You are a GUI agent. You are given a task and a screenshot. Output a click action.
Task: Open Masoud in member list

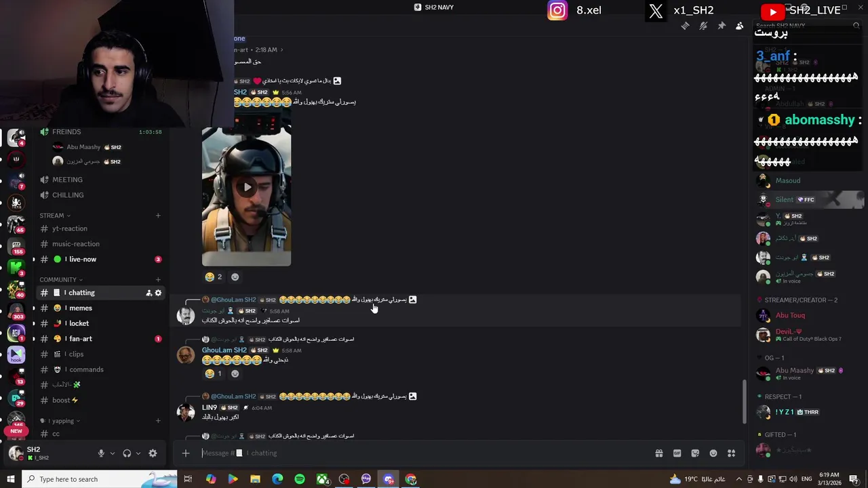click(x=808, y=180)
